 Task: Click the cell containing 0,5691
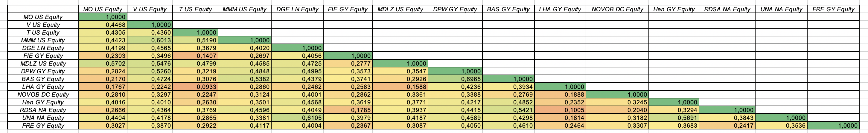point(674,118)
